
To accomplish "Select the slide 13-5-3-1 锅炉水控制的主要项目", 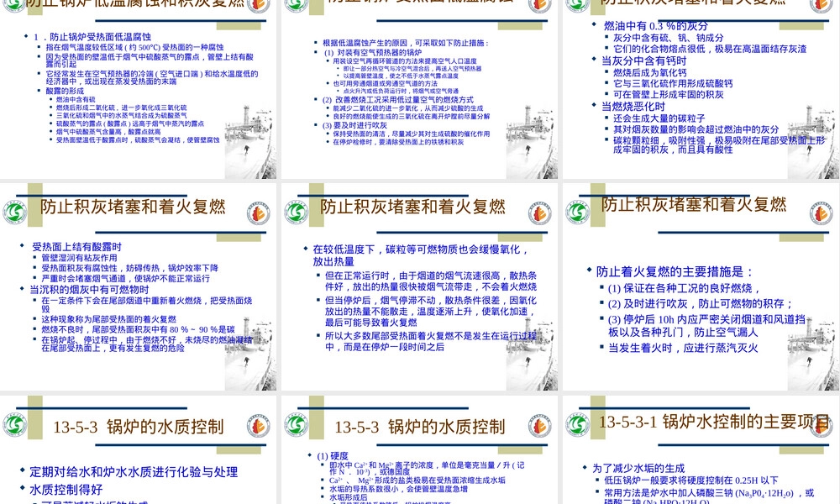I will [x=701, y=450].
